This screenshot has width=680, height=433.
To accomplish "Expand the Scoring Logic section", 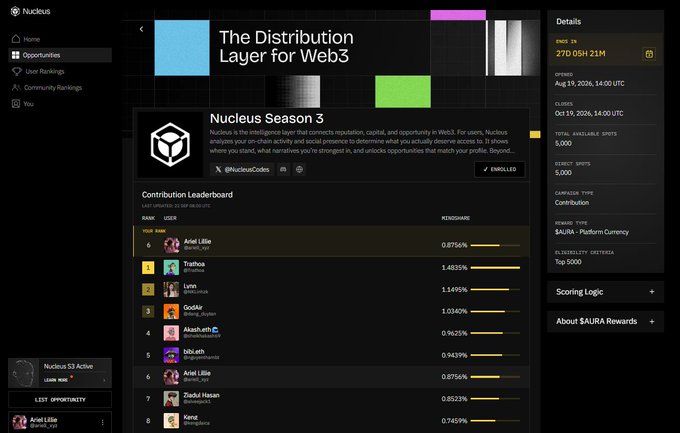I will coord(605,292).
